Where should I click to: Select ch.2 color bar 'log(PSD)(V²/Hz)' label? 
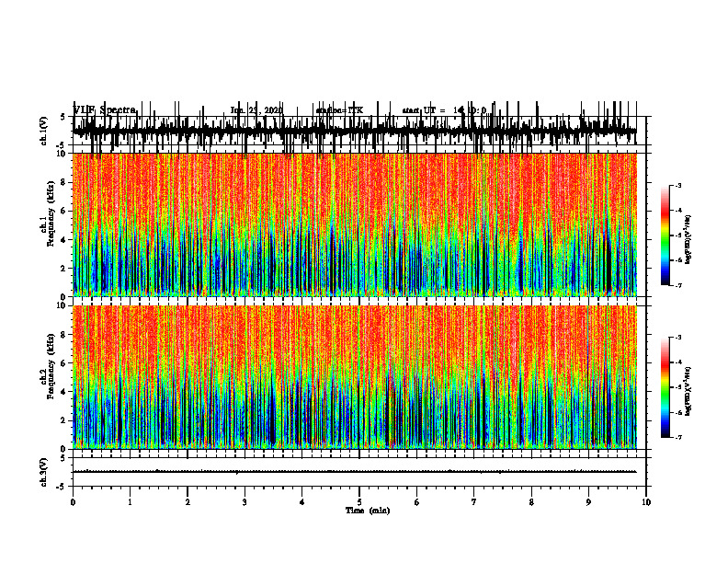[x=688, y=392]
